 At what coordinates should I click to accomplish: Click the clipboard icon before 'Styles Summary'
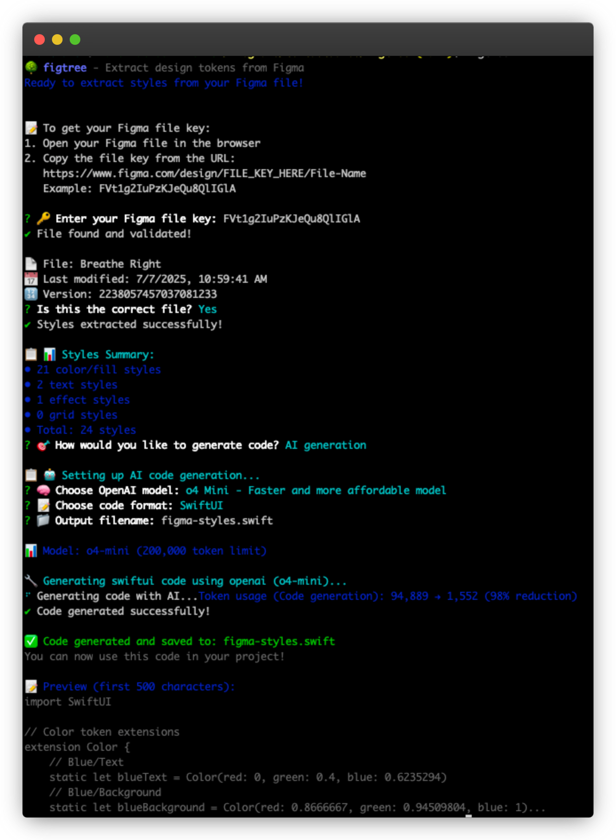pyautogui.click(x=31, y=354)
